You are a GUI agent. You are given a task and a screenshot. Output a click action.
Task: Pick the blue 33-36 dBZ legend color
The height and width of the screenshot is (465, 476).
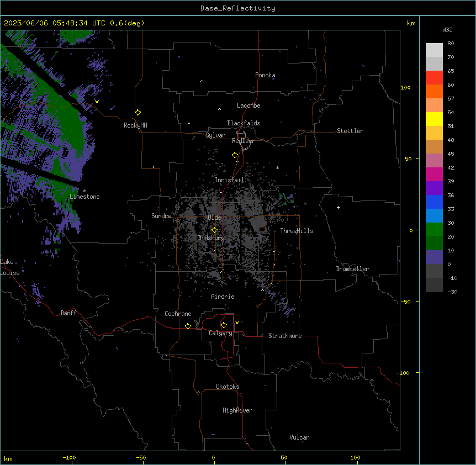pyautogui.click(x=434, y=202)
